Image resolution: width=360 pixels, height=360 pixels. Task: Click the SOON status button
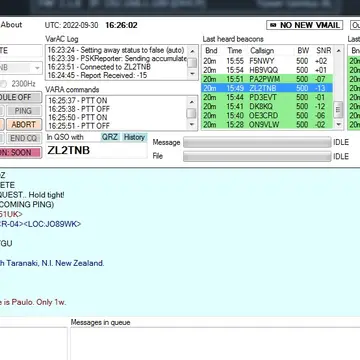click(x=21, y=153)
